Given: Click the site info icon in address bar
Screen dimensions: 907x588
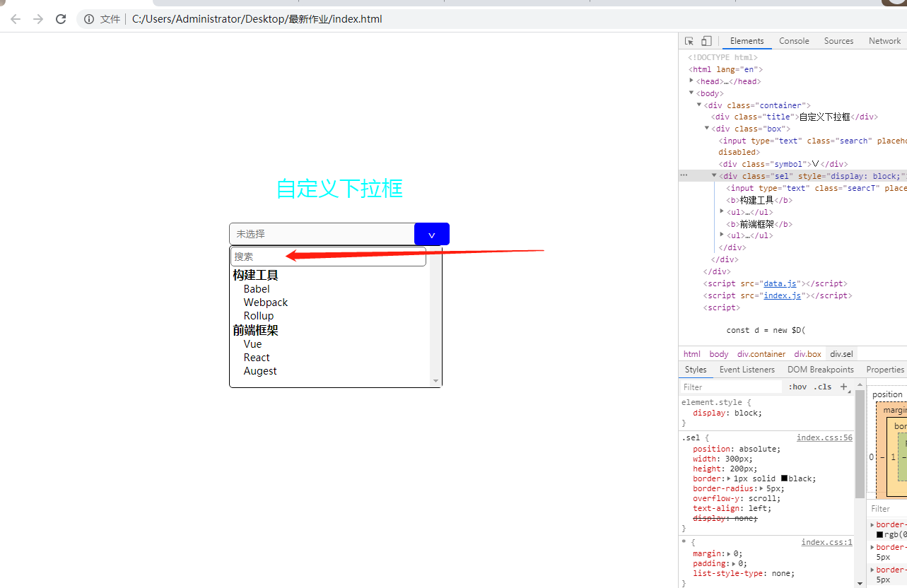Looking at the screenshot, I should click(89, 19).
